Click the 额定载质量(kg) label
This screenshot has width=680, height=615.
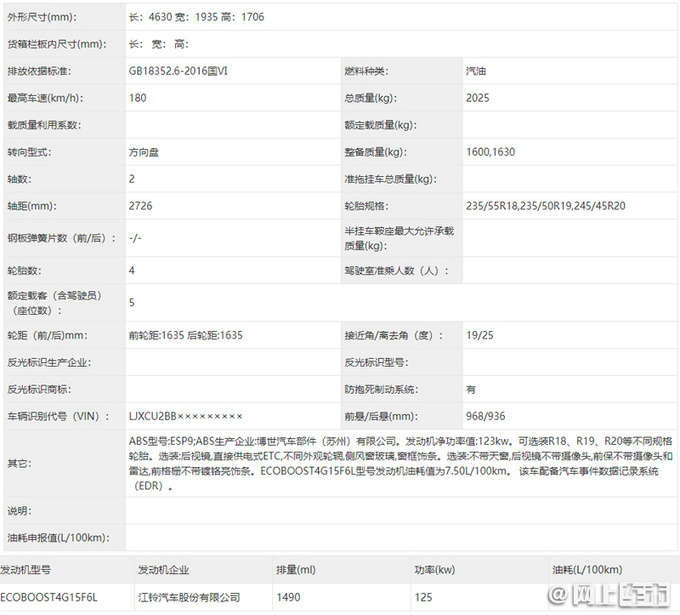(x=380, y=125)
